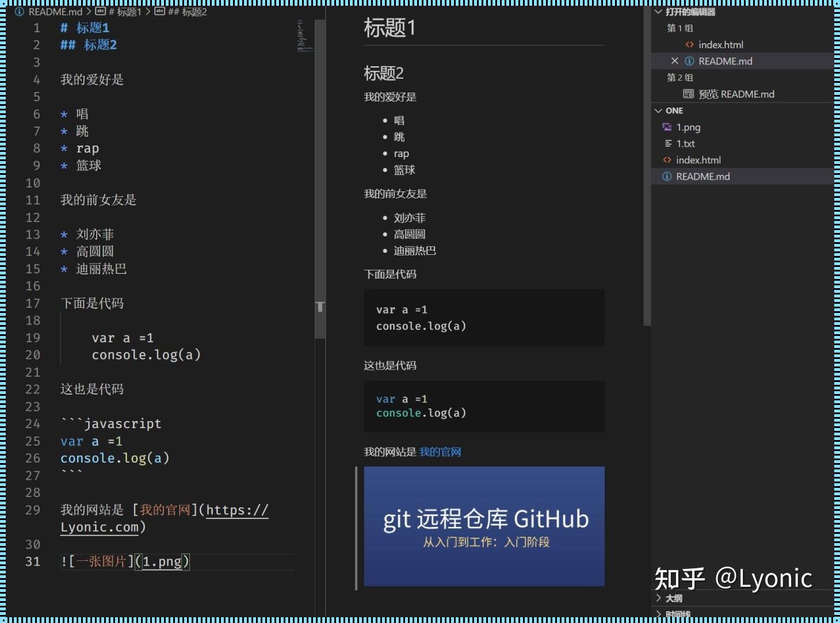
Task: Click line number 31 in editor
Action: 33,561
